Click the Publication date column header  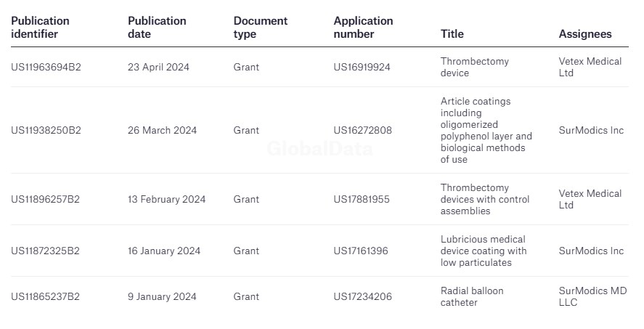tap(157, 27)
